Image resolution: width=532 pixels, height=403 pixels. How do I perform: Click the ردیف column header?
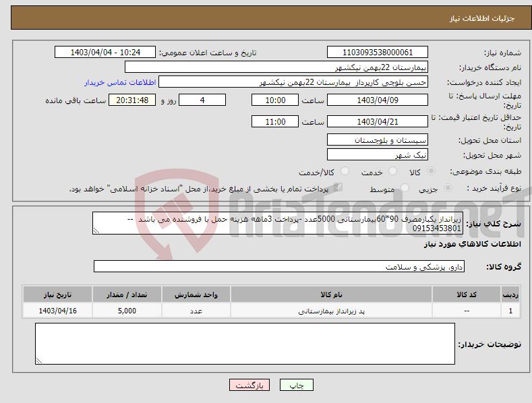[510, 294]
